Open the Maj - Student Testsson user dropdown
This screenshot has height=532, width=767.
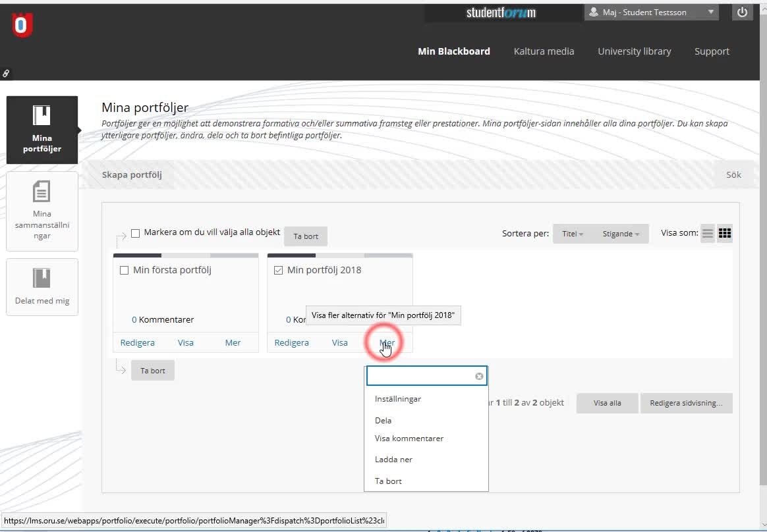(x=652, y=13)
